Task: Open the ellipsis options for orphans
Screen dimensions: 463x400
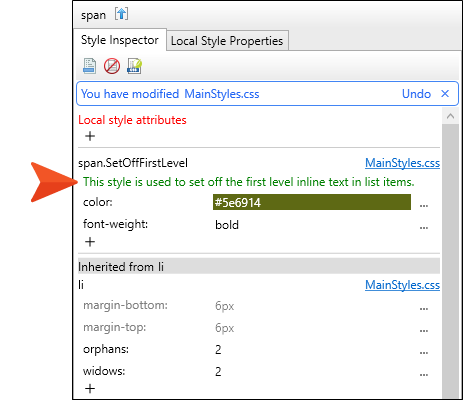Action: click(x=424, y=352)
